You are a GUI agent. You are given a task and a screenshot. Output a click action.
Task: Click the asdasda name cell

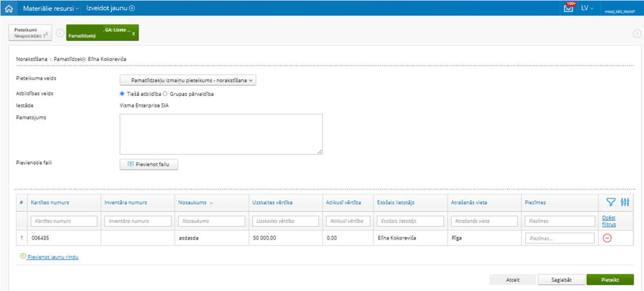click(211, 238)
